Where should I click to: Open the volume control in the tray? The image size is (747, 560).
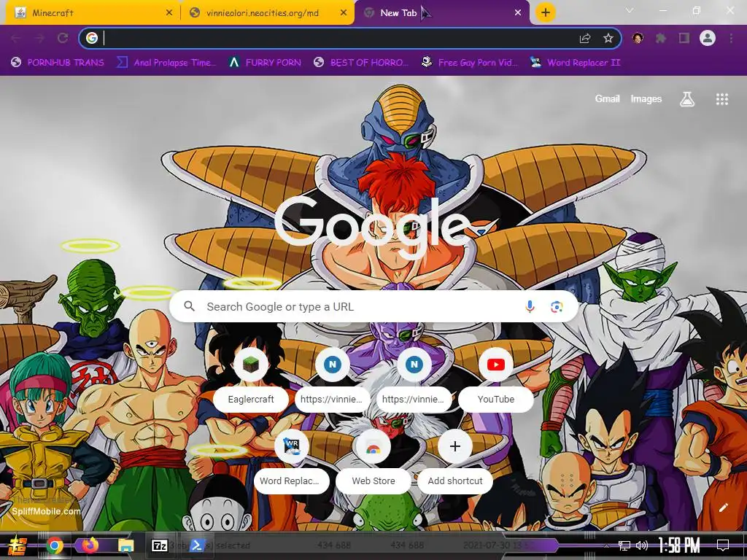point(642,545)
